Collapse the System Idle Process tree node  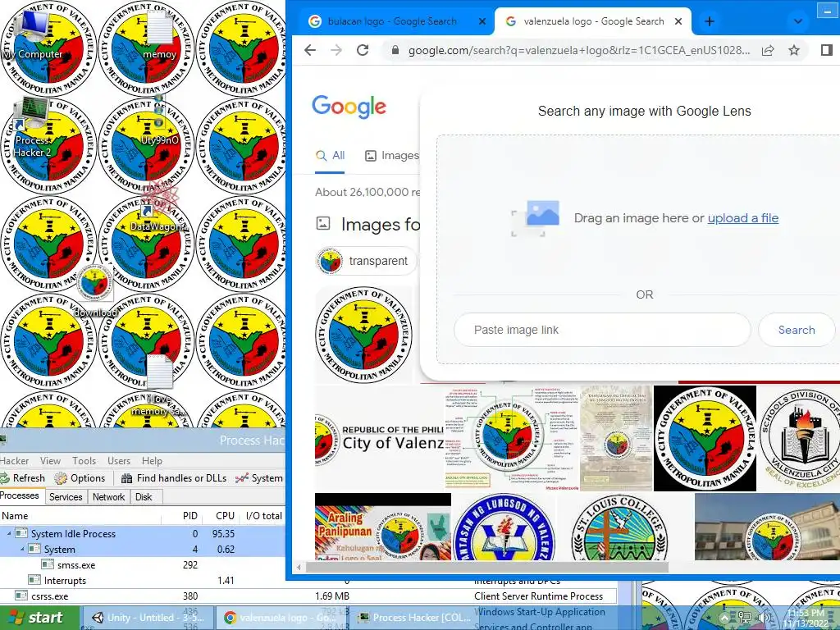pos(8,533)
